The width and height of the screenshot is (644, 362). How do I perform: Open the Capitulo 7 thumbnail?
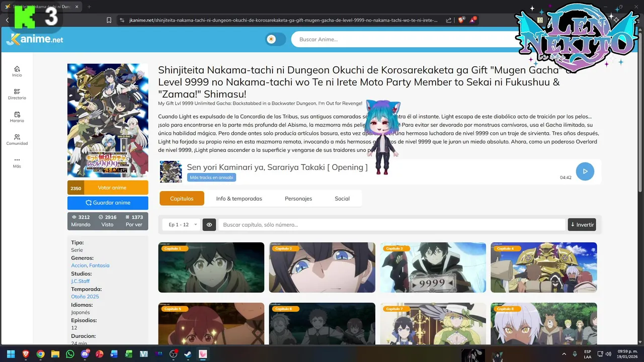(433, 323)
